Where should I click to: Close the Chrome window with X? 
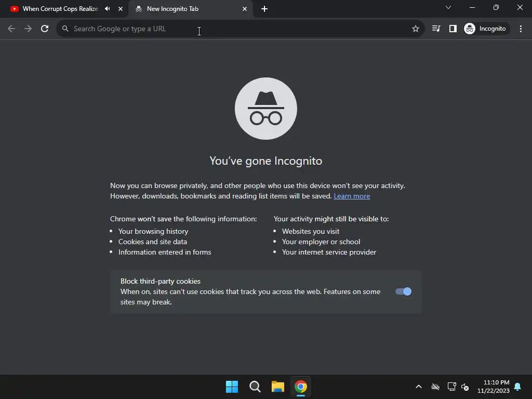(x=520, y=7)
